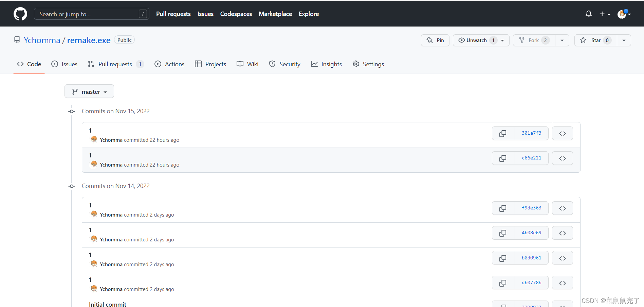Copy full SHA for commit db0778b
The image size is (644, 307).
click(503, 283)
